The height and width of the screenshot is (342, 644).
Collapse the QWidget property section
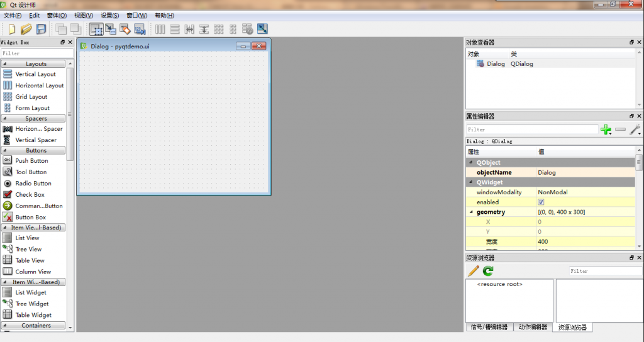[470, 182]
